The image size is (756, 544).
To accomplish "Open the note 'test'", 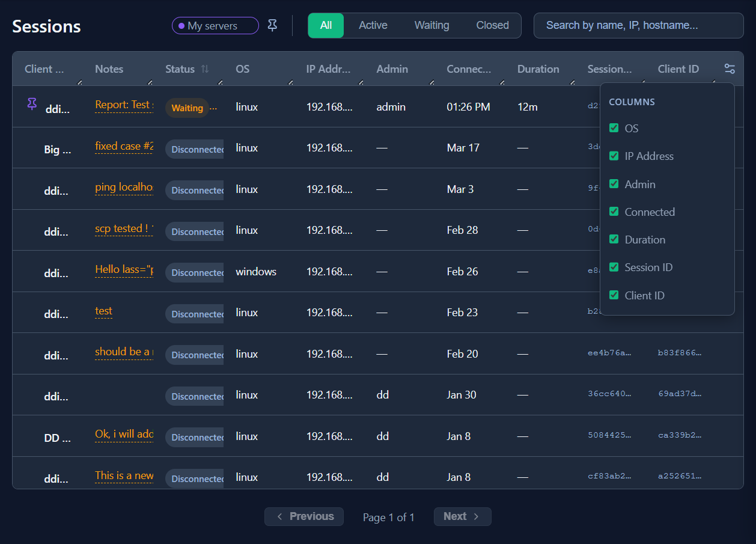I will tap(103, 311).
